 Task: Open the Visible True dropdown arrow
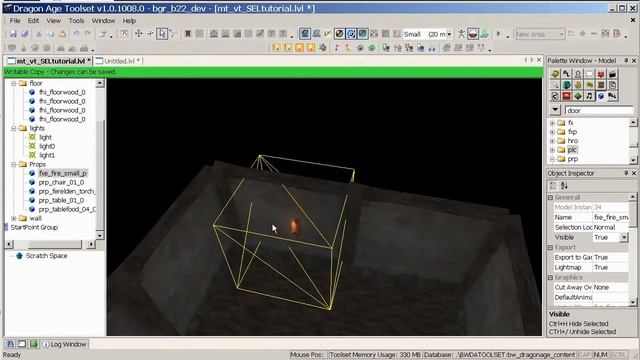click(624, 237)
